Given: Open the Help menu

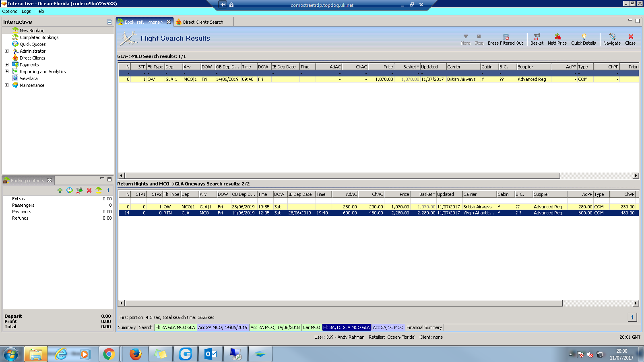Looking at the screenshot, I should point(39,11).
